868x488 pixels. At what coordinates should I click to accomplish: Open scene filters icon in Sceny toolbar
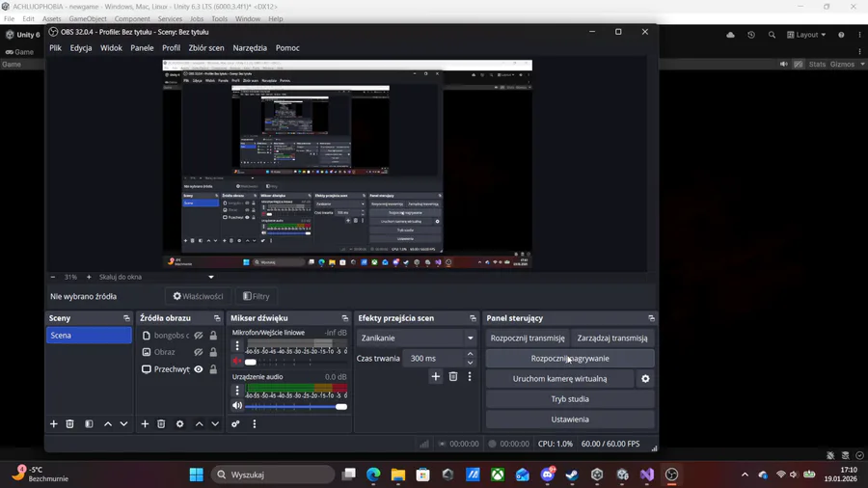coord(89,423)
